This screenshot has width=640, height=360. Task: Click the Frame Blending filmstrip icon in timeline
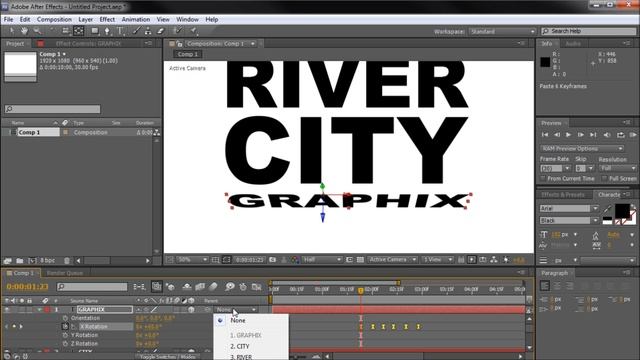point(200,287)
